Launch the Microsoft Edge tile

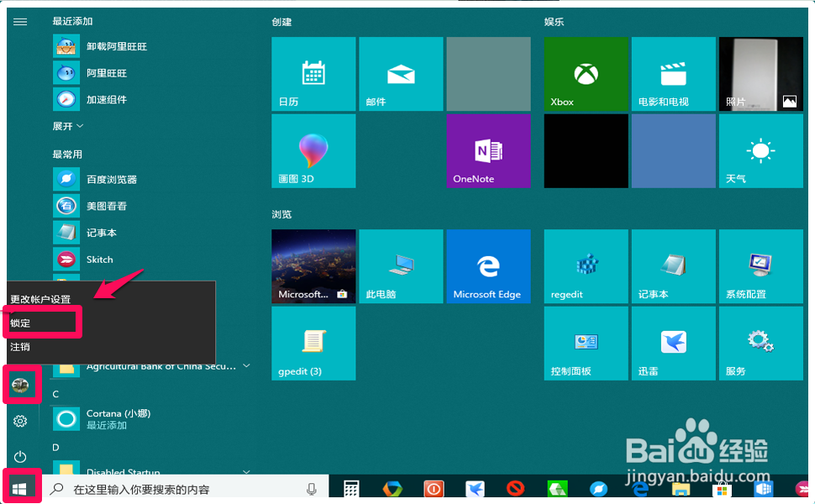click(x=489, y=266)
